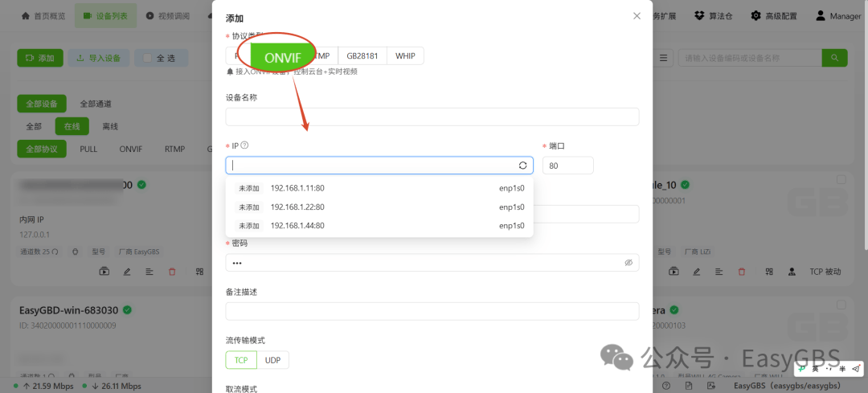Open details list of EasyGBS vendor device
The image size is (868, 393).
[149, 272]
